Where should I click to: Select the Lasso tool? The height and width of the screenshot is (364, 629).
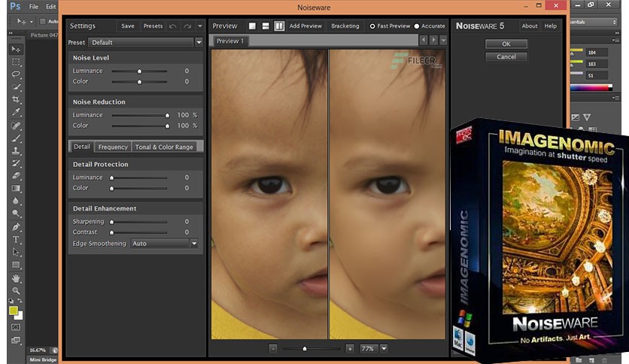click(x=16, y=74)
